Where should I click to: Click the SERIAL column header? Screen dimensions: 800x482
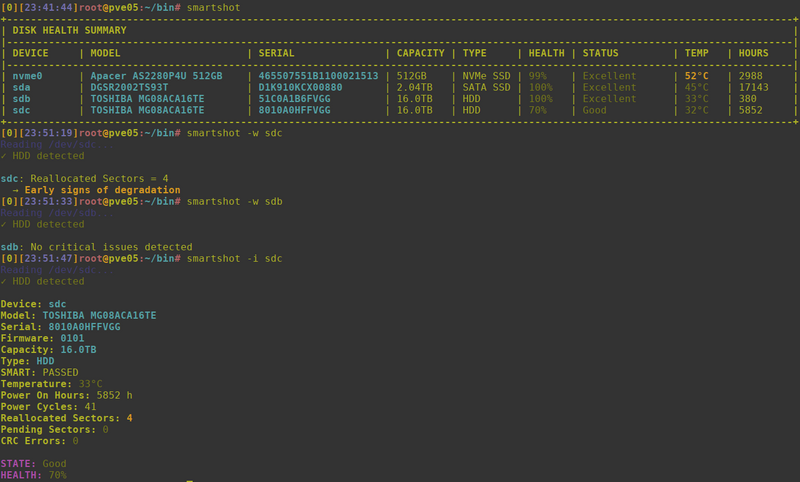pyautogui.click(x=279, y=53)
